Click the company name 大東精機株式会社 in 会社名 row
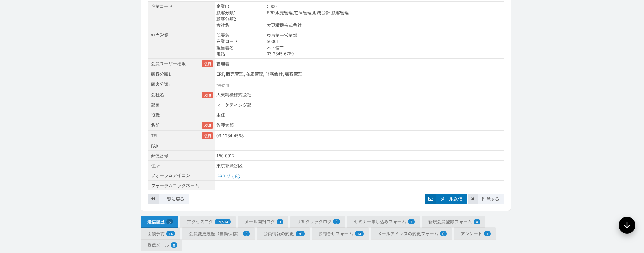Screen dimensions: 644x253 234,95
